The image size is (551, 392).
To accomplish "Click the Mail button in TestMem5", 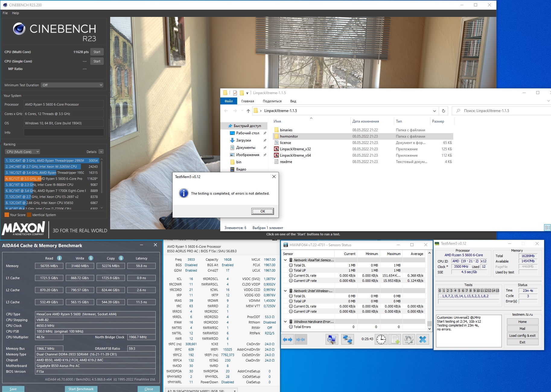I will (x=522, y=329).
